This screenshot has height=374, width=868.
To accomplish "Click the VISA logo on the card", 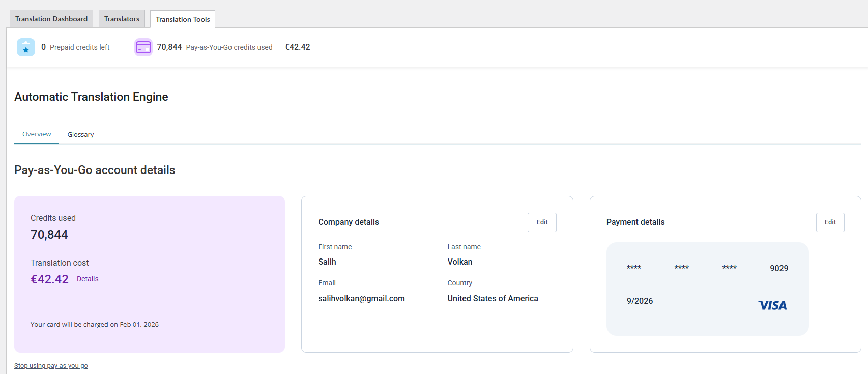I will (772, 305).
